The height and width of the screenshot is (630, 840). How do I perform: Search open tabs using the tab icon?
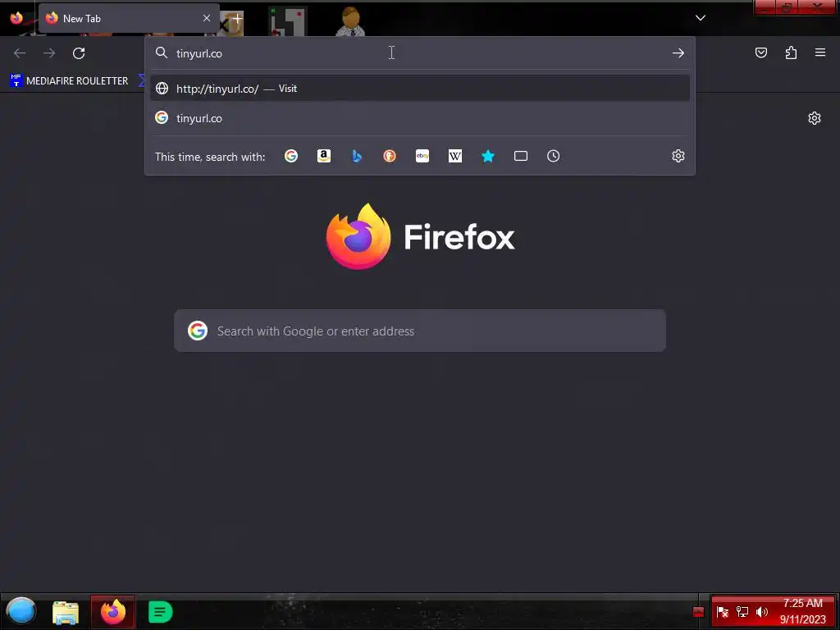click(521, 156)
